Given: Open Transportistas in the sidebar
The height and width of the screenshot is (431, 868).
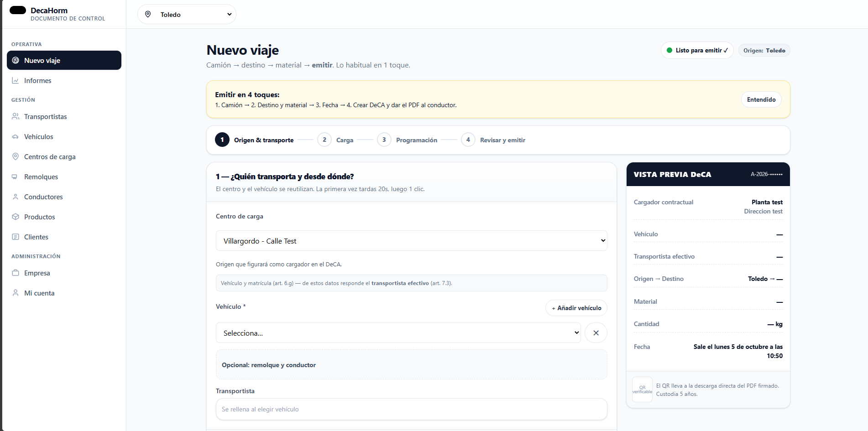Looking at the screenshot, I should click(64, 116).
